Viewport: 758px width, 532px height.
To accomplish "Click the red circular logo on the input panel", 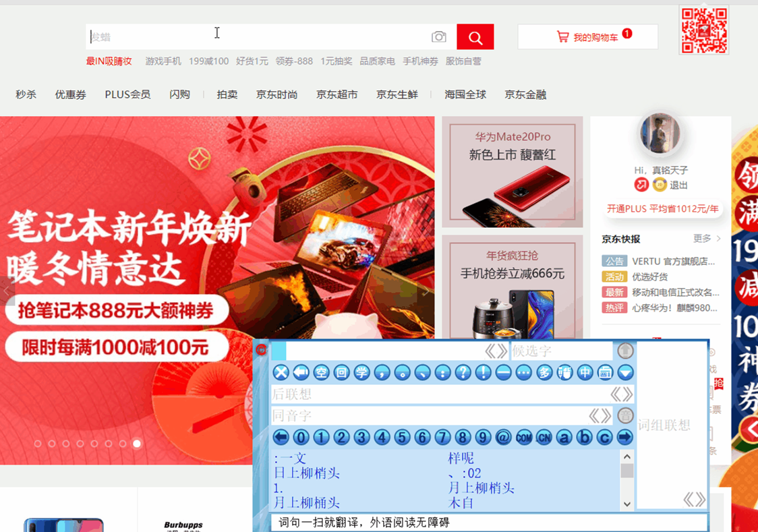I will (261, 349).
